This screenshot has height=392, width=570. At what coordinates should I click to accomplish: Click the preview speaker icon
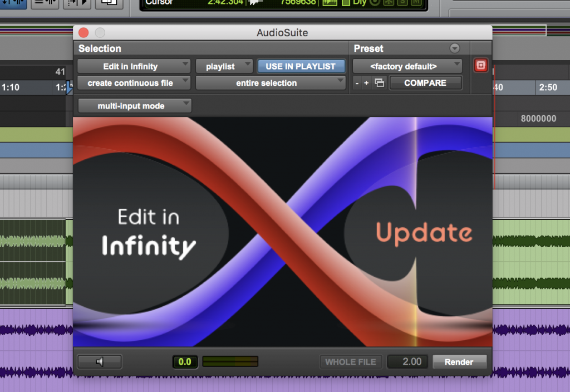pyautogui.click(x=100, y=362)
